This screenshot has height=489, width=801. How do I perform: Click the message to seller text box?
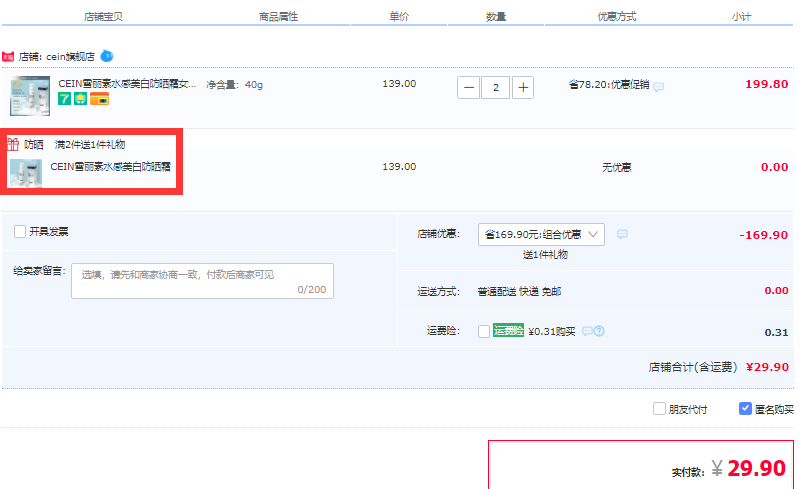tap(202, 281)
